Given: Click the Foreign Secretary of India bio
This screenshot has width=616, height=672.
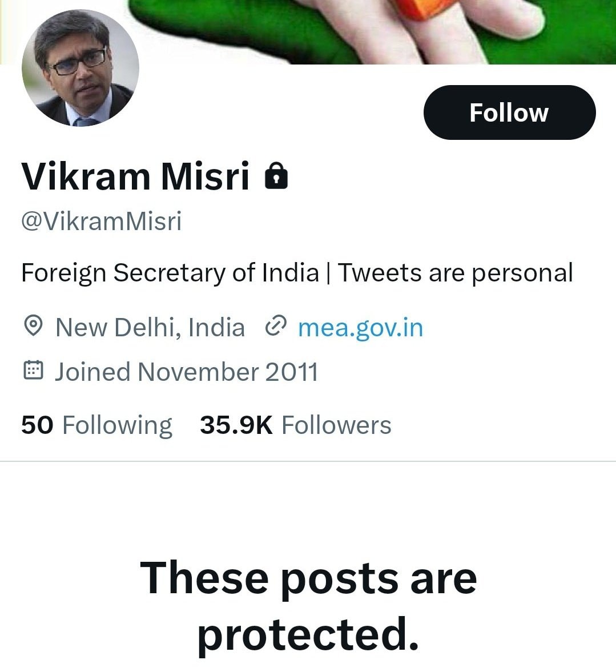Looking at the screenshot, I should point(170,273).
